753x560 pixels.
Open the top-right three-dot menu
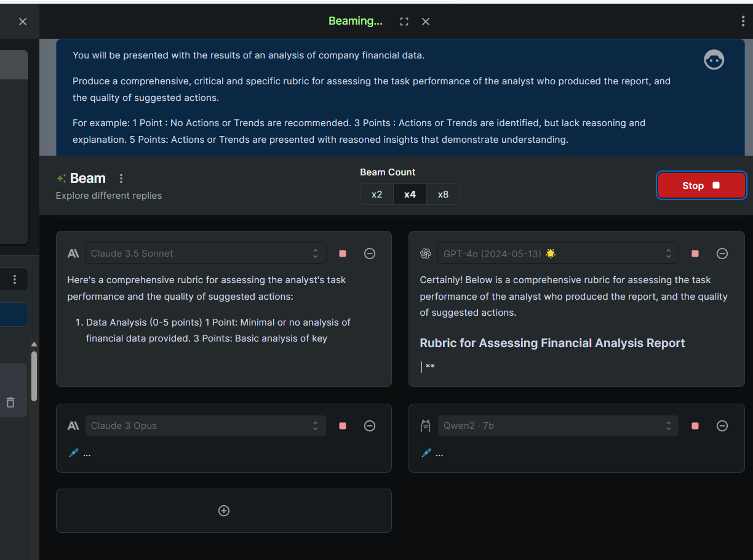[x=743, y=21]
